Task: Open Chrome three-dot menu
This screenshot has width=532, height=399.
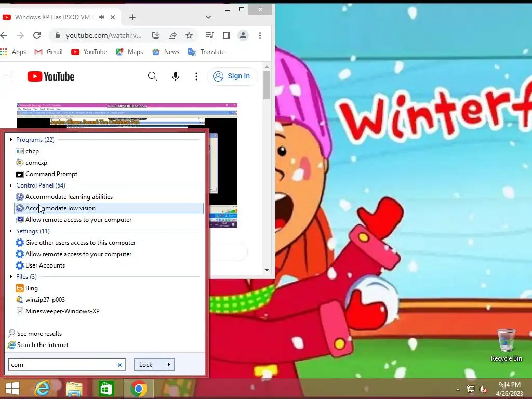Action: (x=260, y=35)
